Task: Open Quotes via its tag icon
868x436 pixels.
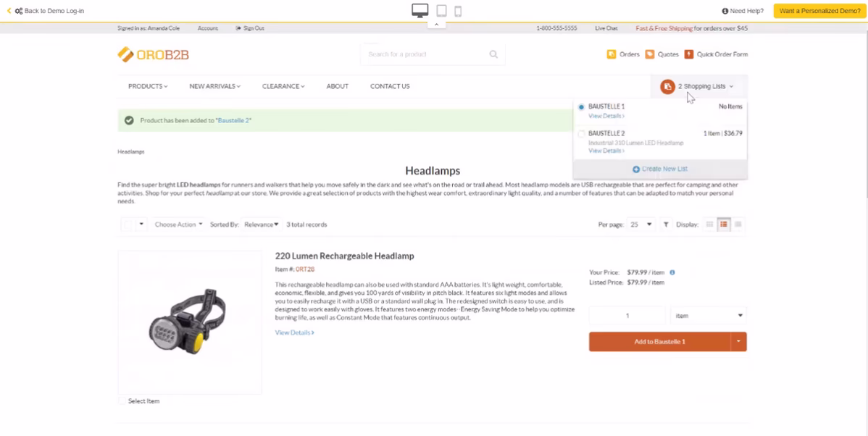Action: [650, 54]
